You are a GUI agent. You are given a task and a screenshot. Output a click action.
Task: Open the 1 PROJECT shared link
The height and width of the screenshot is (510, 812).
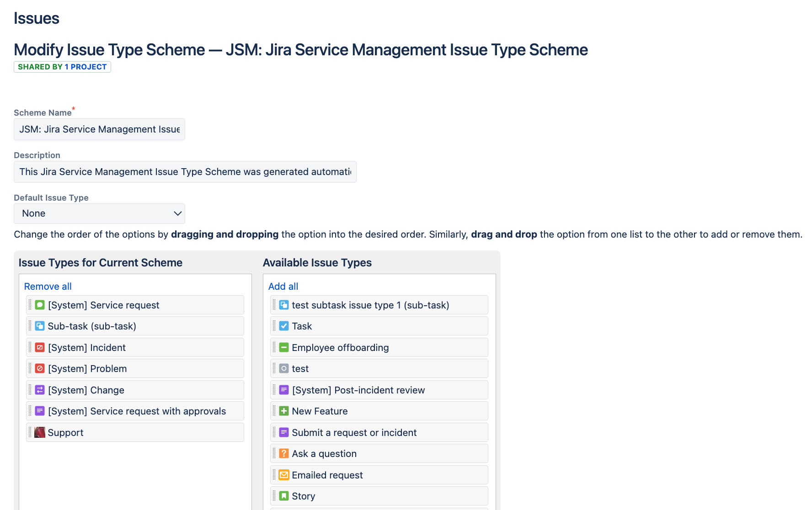(x=85, y=67)
